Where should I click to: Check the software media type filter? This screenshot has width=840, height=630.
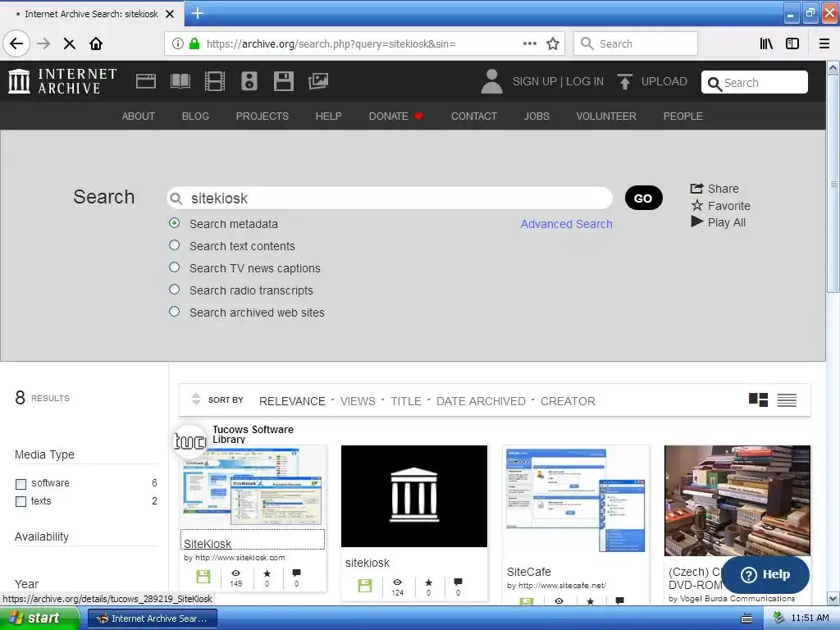coord(21,484)
